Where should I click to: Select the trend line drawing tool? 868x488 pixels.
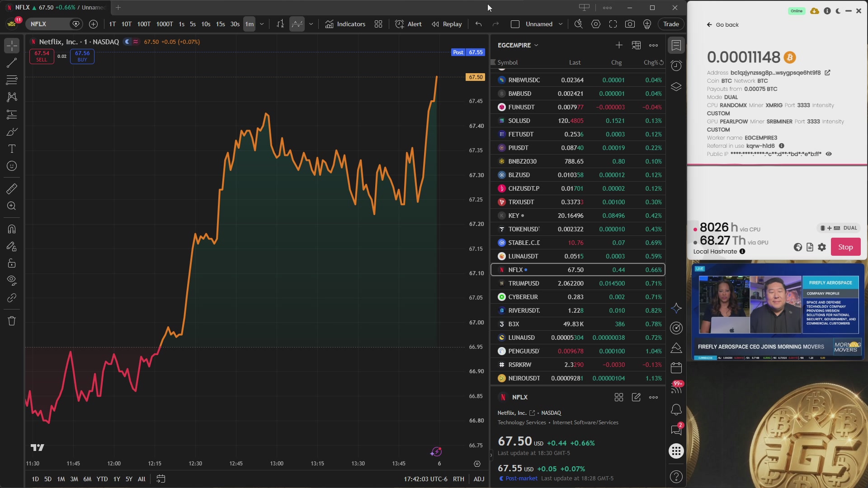tap(12, 63)
